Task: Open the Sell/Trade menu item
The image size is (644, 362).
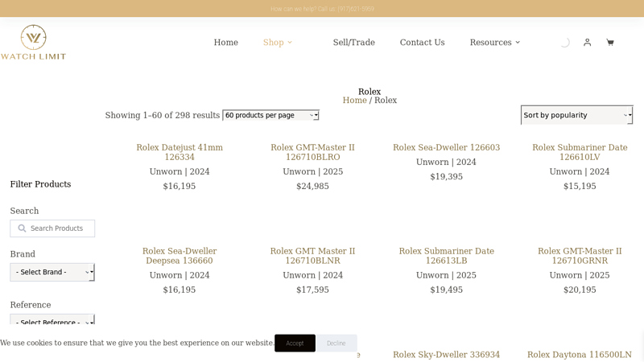Action: pos(353,43)
